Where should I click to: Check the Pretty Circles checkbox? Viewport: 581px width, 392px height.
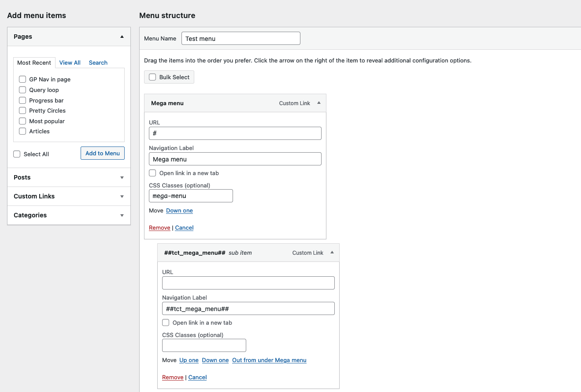(x=22, y=110)
